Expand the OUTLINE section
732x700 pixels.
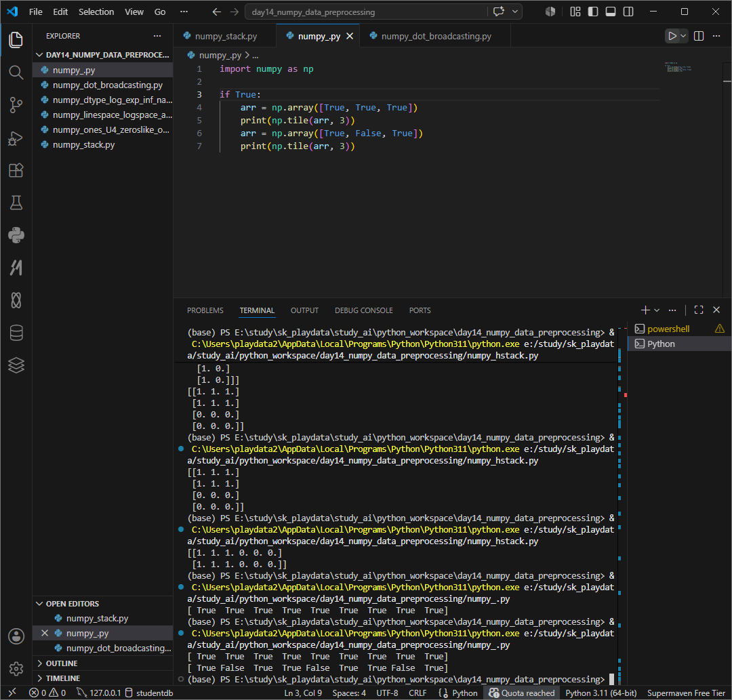click(x=103, y=663)
